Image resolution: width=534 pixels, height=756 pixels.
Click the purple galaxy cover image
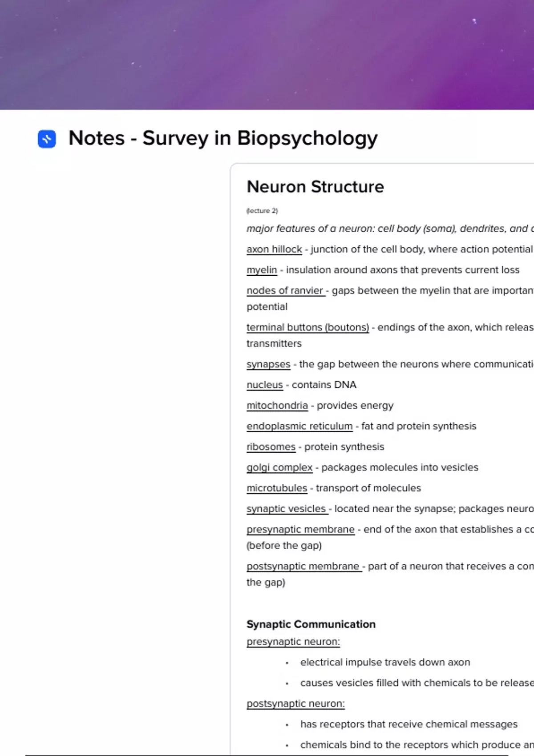pos(267,54)
